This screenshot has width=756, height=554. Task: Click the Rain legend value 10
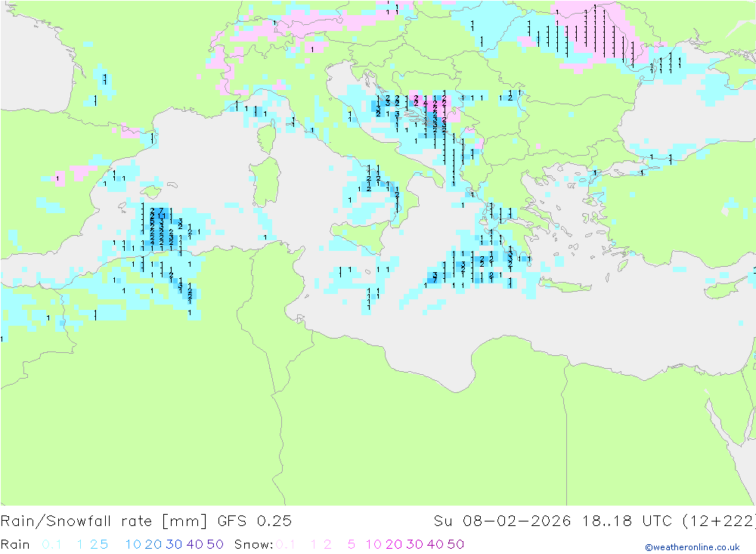click(x=133, y=544)
